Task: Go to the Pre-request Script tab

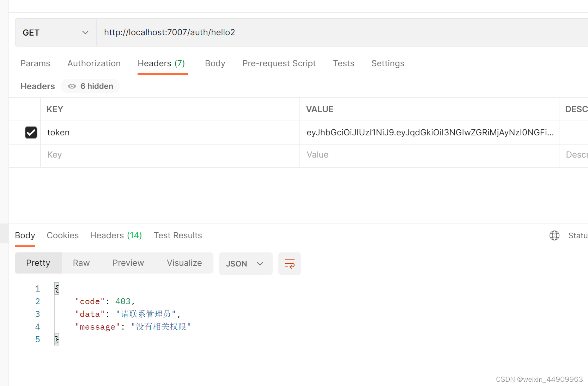Action: 279,63
